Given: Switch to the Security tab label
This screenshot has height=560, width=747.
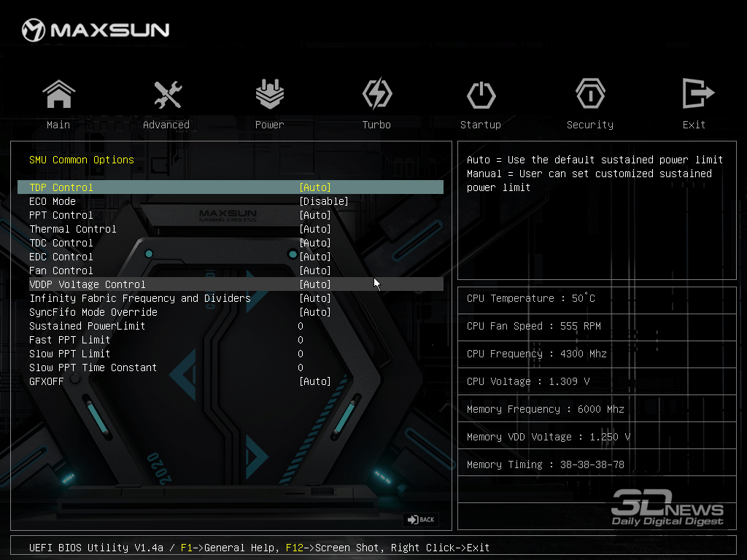Looking at the screenshot, I should (x=590, y=125).
